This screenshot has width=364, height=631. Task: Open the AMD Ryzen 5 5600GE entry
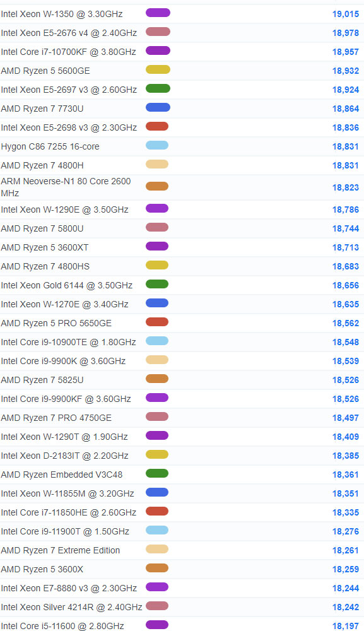tap(45, 71)
